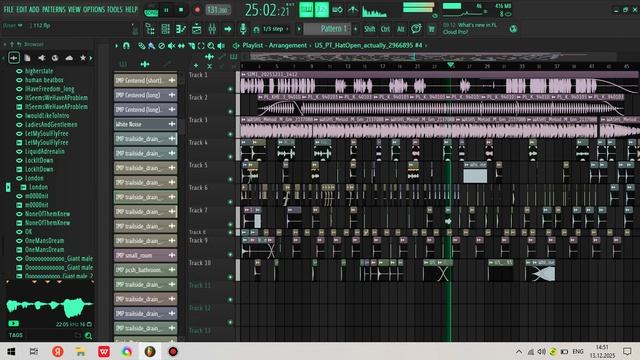
Task: Mute Track 3 with its green dot
Action: tap(230, 134)
